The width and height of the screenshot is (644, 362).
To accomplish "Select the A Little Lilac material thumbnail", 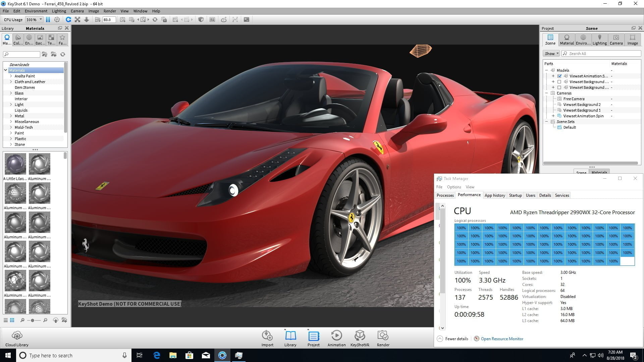I will [x=15, y=164].
